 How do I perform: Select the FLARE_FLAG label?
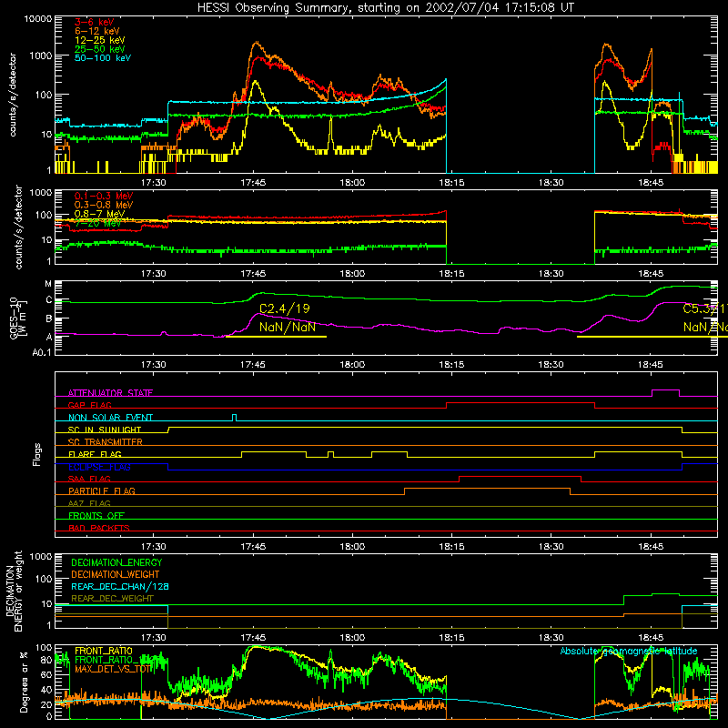(95, 454)
